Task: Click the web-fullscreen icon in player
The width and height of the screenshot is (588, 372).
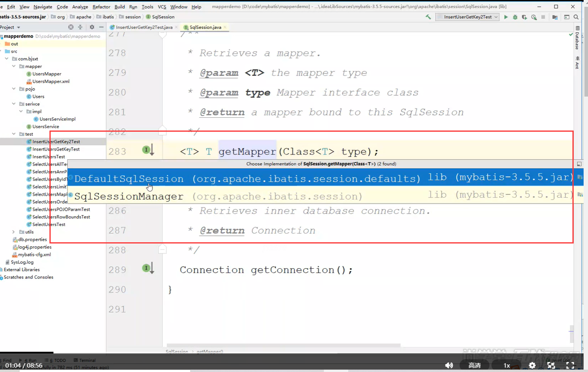Action: click(551, 365)
